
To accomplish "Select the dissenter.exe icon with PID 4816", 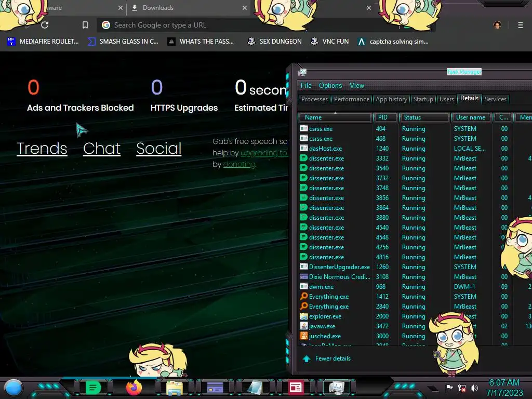I will 303,257.
